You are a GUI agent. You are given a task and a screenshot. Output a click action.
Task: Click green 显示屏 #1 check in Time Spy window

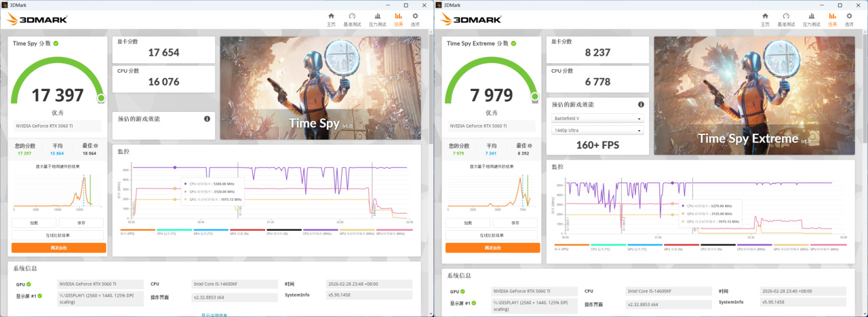(x=41, y=296)
